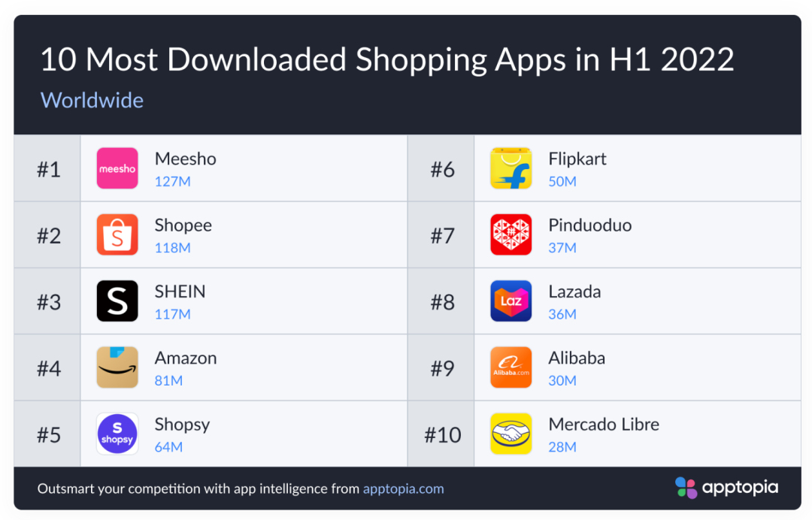Select the Flipkart 50M download count
This screenshot has width=812, height=520.
562,181
